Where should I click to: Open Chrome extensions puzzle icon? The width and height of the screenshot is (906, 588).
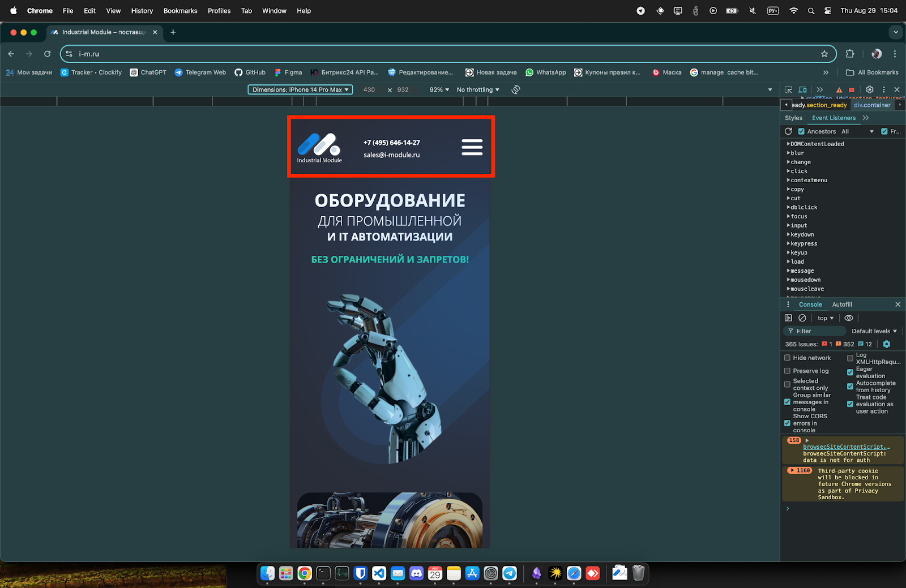point(850,54)
